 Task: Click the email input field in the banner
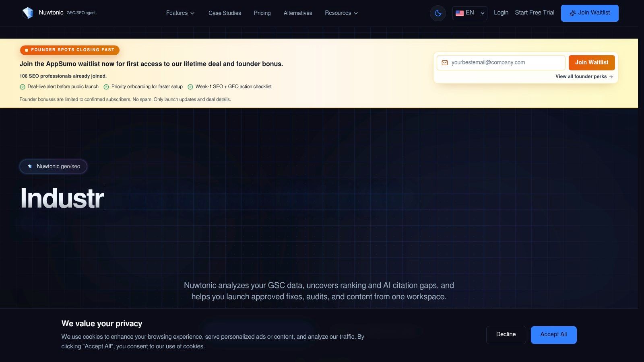501,63
